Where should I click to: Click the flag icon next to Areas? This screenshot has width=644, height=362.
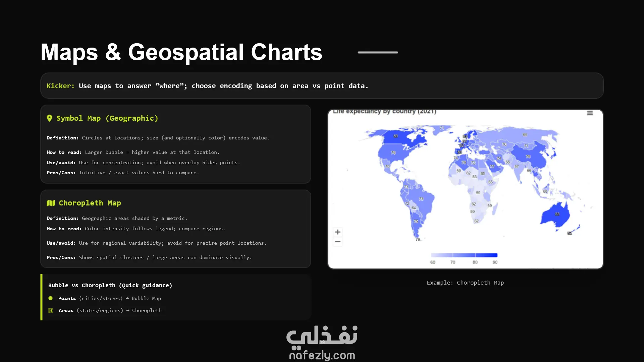coord(51,311)
